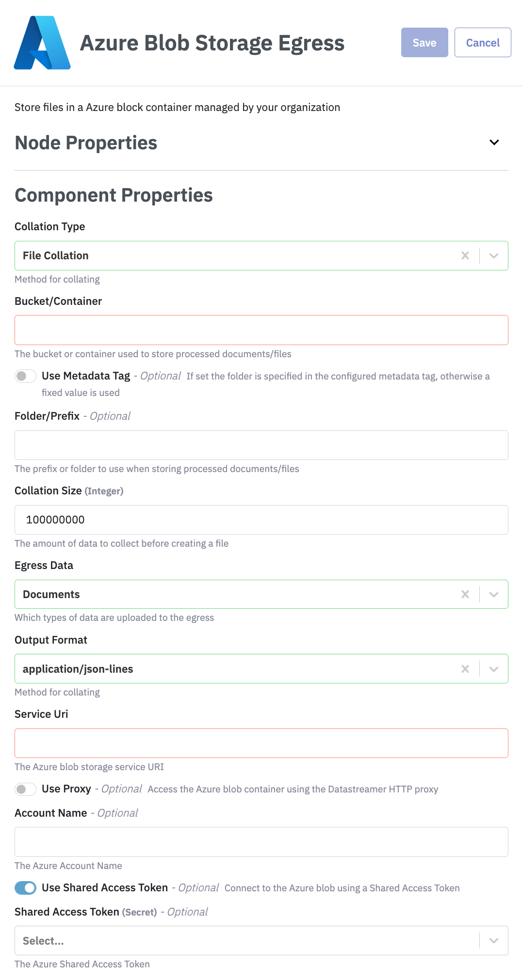Open the Collation Type dropdown
Screen dimensions: 522x980
click(494, 255)
